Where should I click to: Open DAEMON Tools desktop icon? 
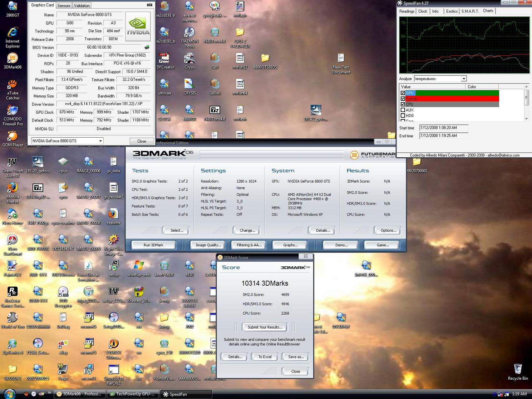[189, 37]
